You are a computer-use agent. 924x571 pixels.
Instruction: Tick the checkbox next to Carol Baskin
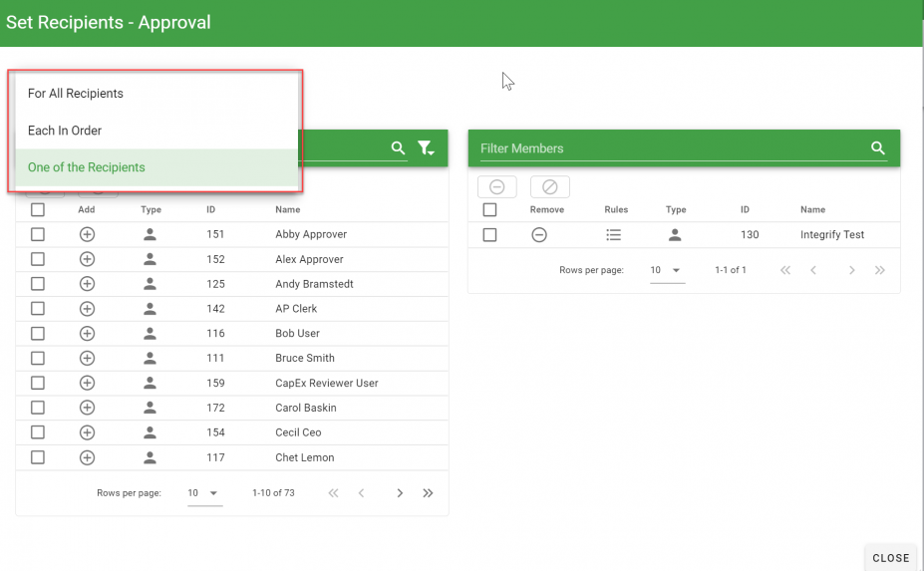tap(38, 408)
